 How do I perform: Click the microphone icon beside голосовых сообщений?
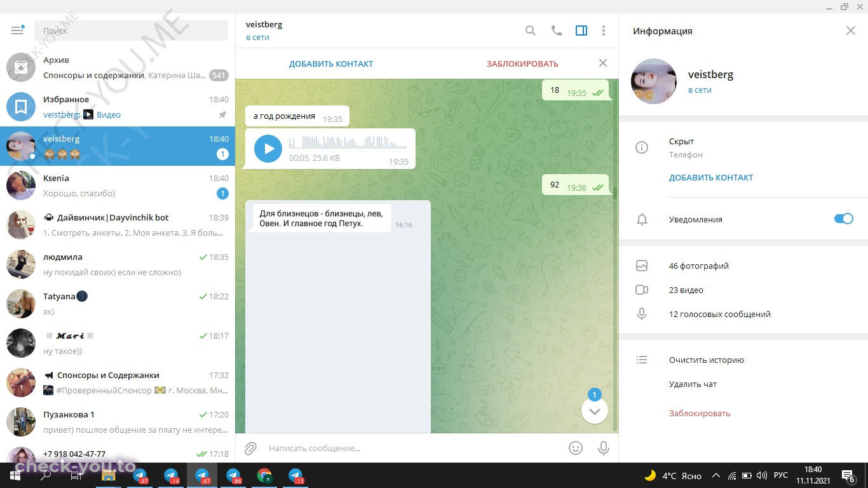tap(642, 314)
